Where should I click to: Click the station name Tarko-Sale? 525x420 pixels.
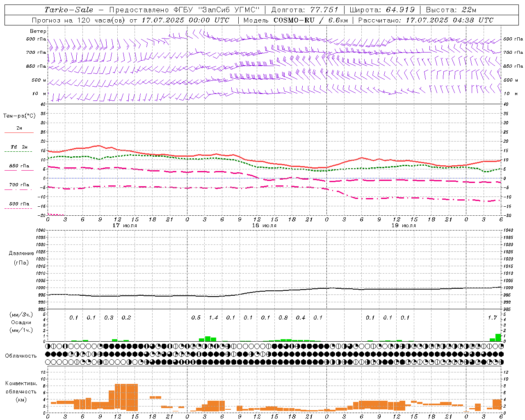click(68, 10)
